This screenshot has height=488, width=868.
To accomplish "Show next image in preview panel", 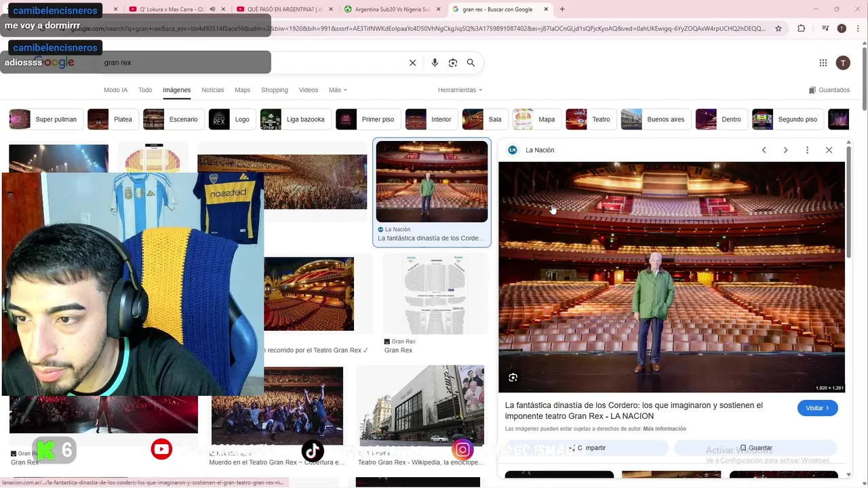I will pyautogui.click(x=785, y=150).
